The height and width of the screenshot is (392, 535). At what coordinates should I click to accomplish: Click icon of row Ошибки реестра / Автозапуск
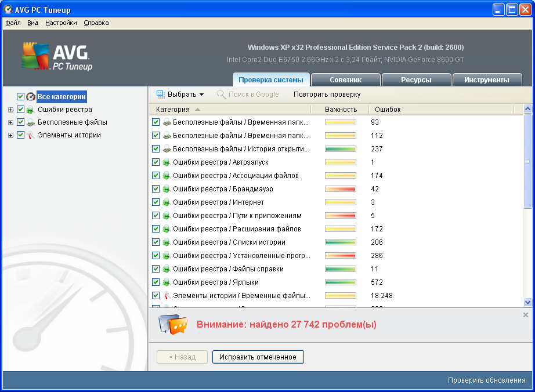click(x=167, y=162)
